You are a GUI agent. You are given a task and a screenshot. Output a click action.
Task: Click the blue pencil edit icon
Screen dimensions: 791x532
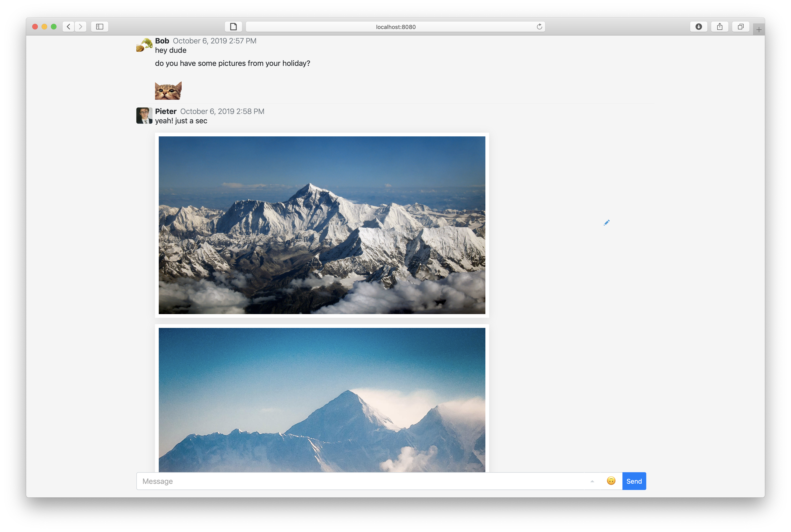pyautogui.click(x=607, y=223)
